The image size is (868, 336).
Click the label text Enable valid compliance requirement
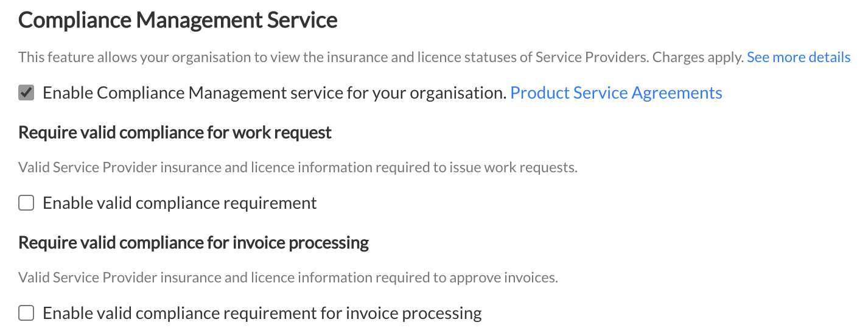180,203
